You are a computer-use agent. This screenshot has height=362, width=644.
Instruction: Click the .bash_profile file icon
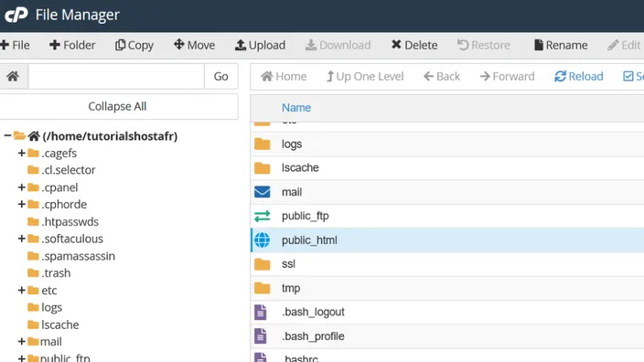[260, 336]
